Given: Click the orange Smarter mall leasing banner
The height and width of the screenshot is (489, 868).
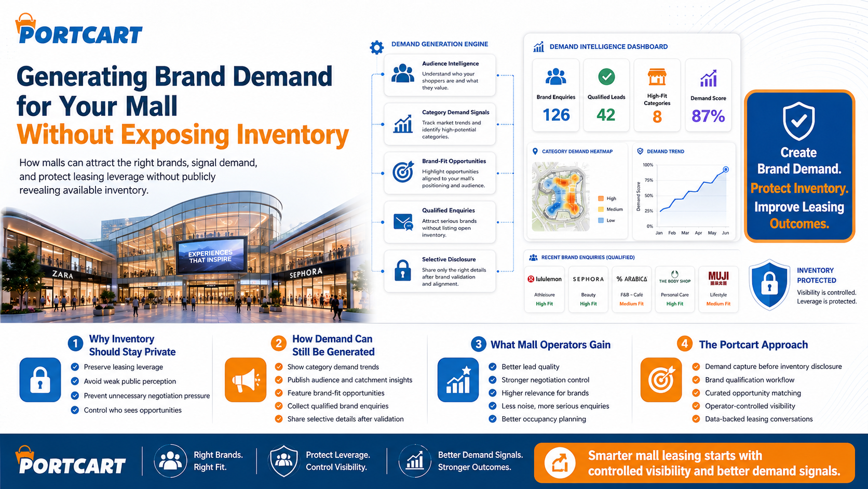Looking at the screenshot, I should [x=694, y=462].
